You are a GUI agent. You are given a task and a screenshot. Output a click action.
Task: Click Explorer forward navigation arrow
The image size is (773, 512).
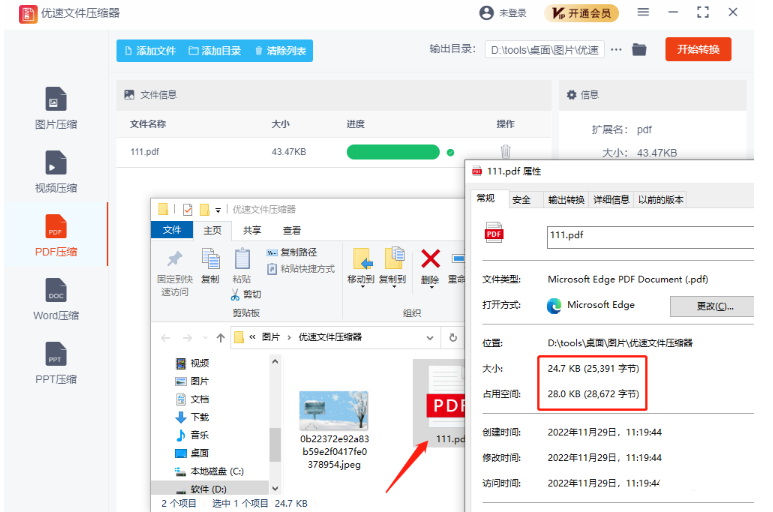pyautogui.click(x=187, y=338)
